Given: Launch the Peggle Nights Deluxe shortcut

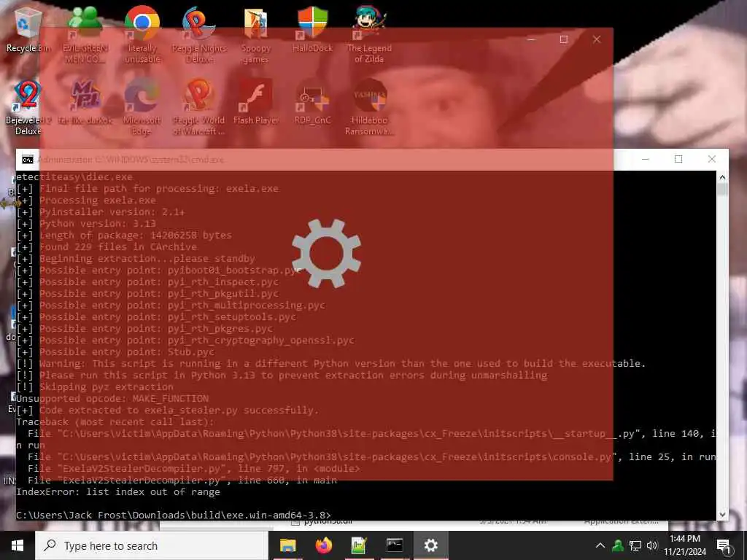Looking at the screenshot, I should tap(199, 34).
